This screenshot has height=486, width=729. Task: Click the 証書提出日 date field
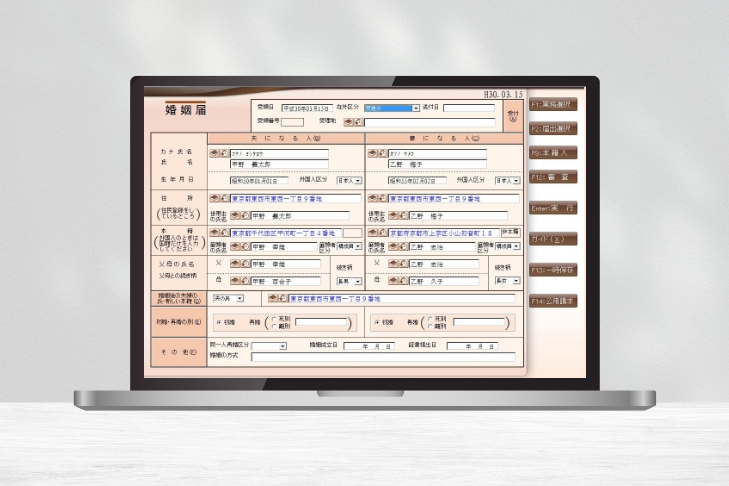[x=472, y=346]
